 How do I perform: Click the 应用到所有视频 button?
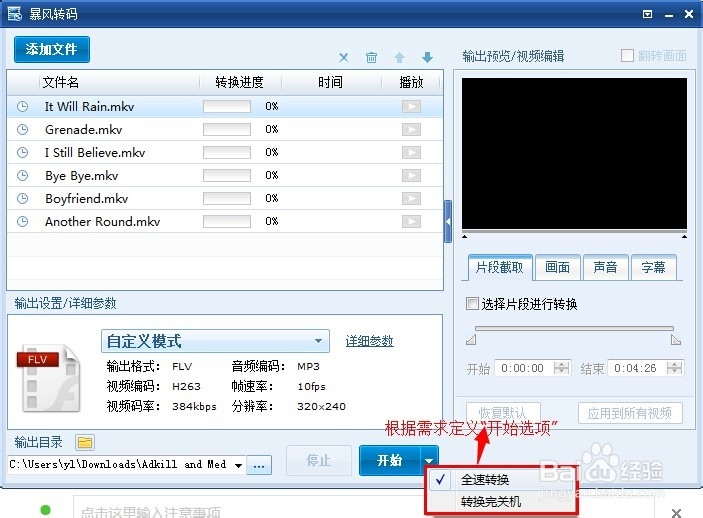[x=630, y=413]
